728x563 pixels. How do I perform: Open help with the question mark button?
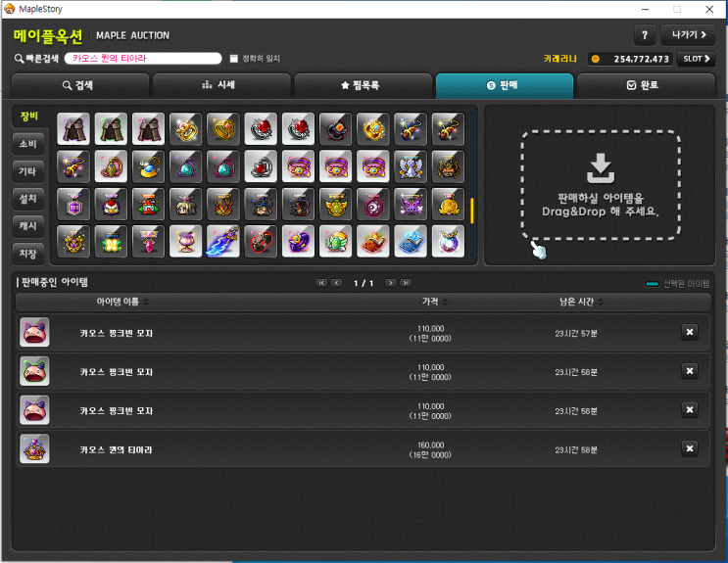tap(645, 35)
